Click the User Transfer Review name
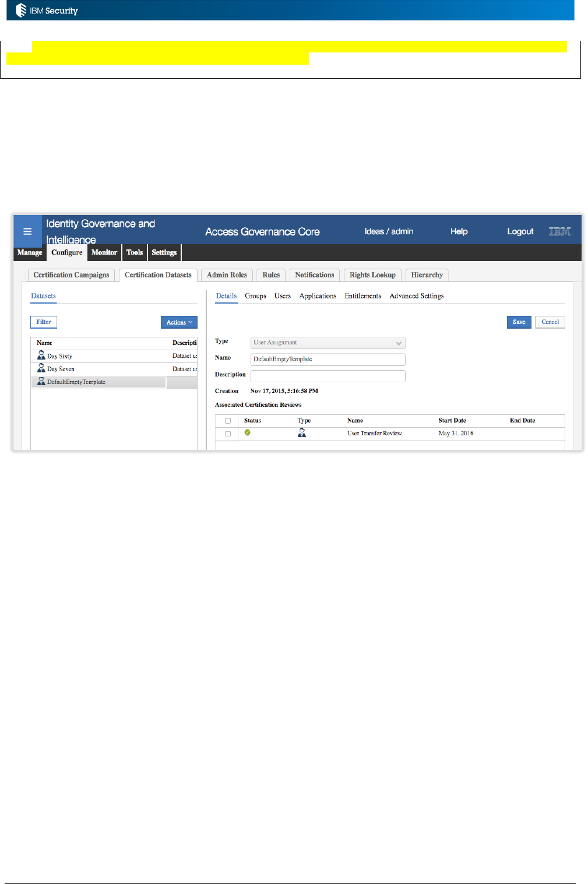 [x=375, y=434]
